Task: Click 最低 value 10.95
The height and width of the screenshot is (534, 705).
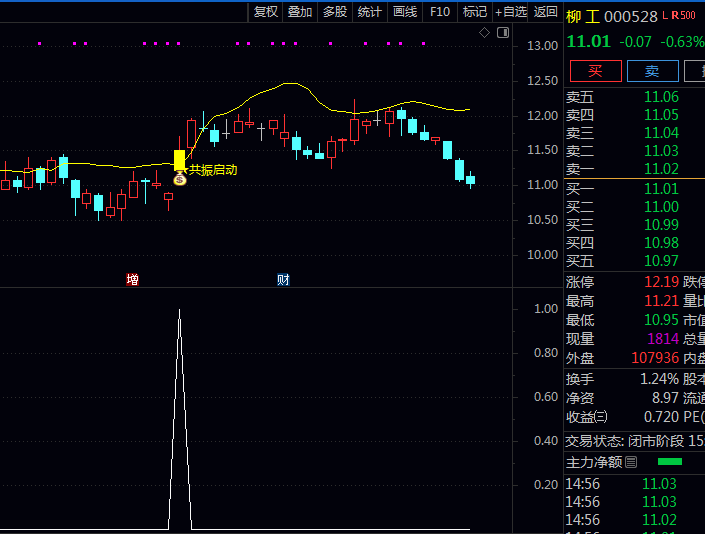Action: point(661,320)
